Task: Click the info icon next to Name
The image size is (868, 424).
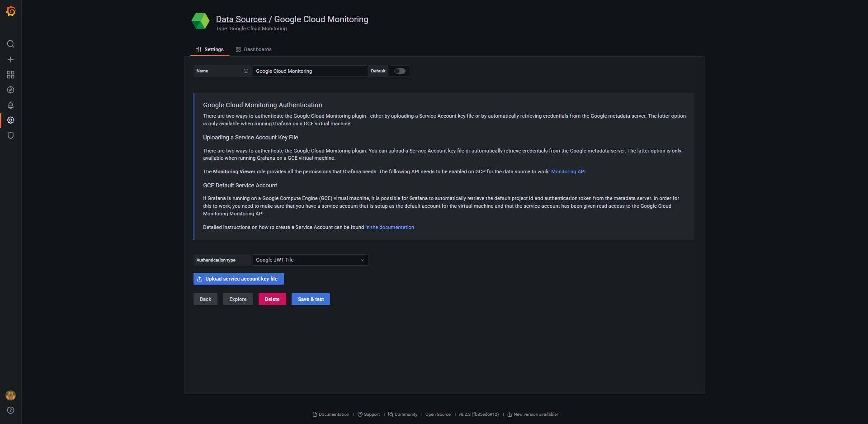Action: 246,71
